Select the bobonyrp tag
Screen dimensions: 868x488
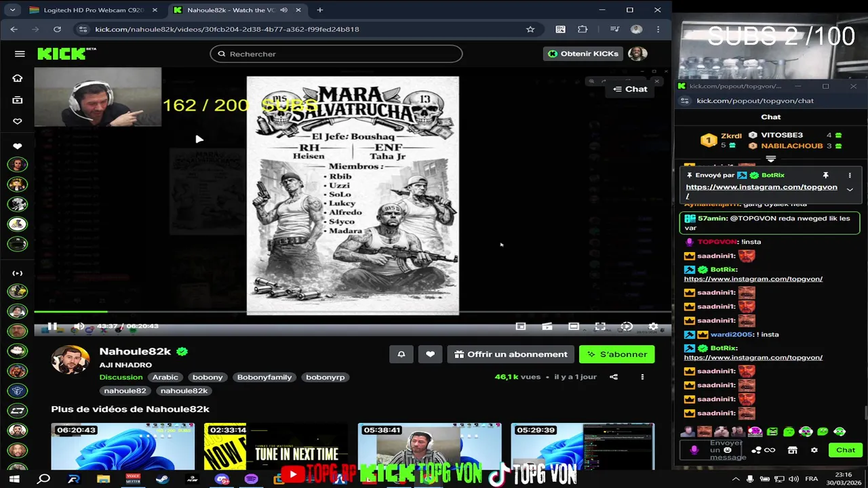(x=325, y=377)
